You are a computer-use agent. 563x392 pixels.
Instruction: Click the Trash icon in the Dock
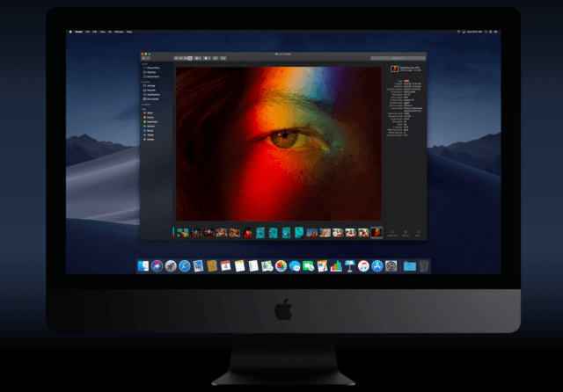coord(424,265)
